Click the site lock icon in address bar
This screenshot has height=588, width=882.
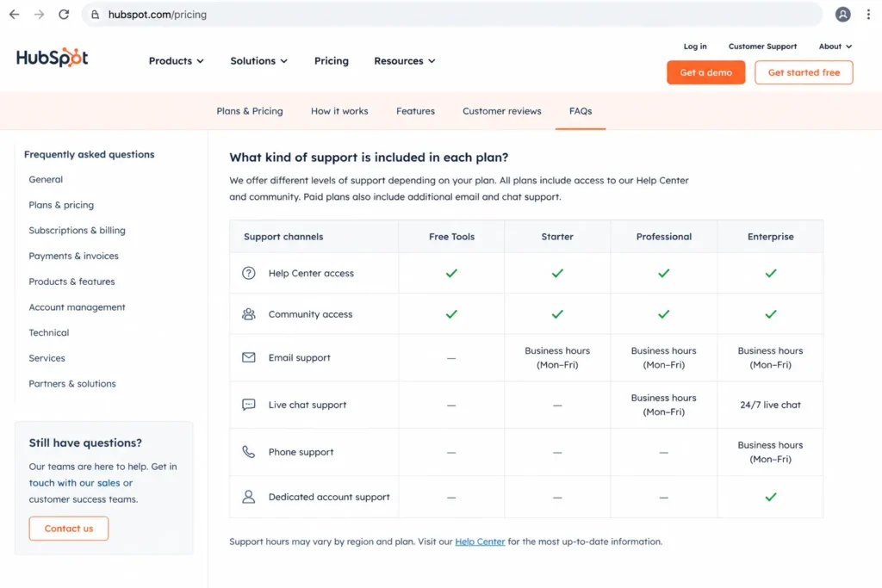[x=95, y=15]
